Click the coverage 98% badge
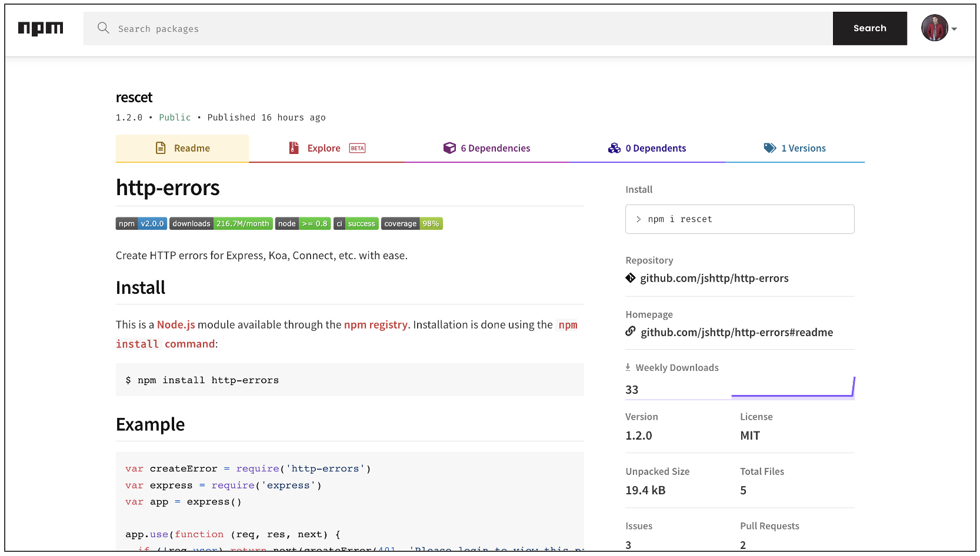 [x=412, y=224]
